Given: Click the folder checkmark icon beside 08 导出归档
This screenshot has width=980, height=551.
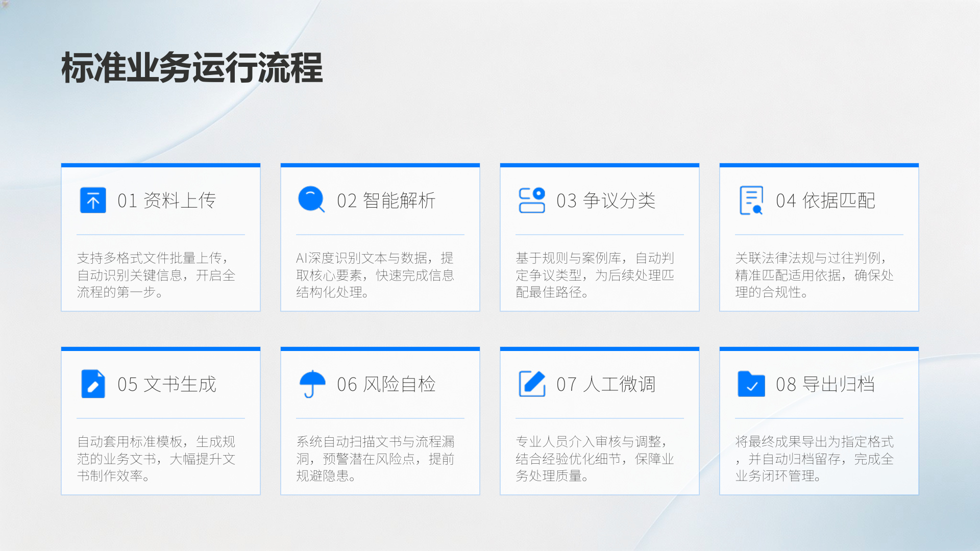Looking at the screenshot, I should 751,384.
